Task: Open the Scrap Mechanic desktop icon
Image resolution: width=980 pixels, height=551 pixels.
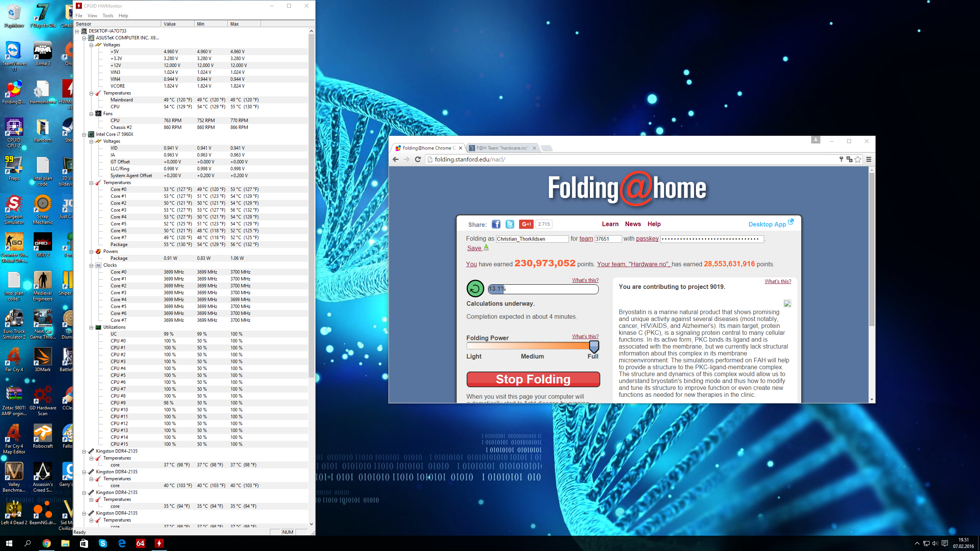Action: pos(42,209)
